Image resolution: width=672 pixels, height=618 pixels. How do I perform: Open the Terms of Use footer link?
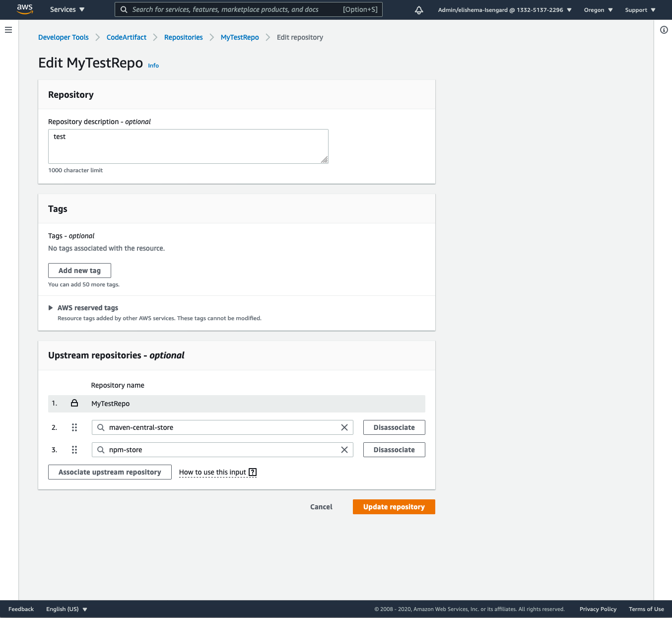point(646,609)
